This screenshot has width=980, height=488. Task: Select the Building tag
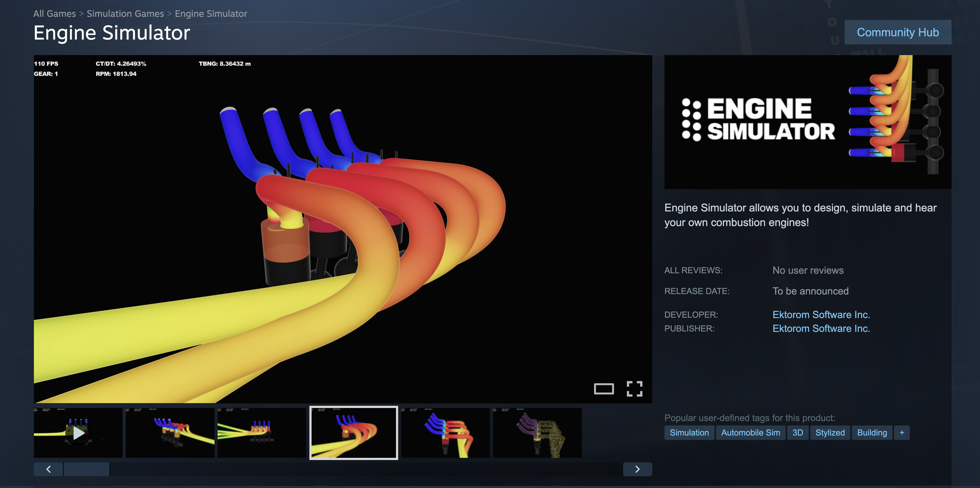pos(872,433)
